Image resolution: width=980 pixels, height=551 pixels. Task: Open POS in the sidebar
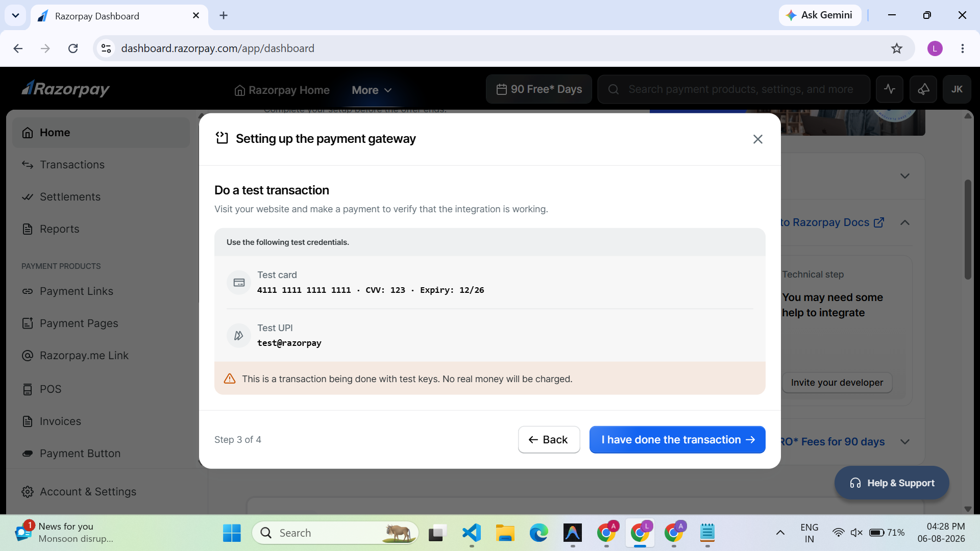(101, 389)
